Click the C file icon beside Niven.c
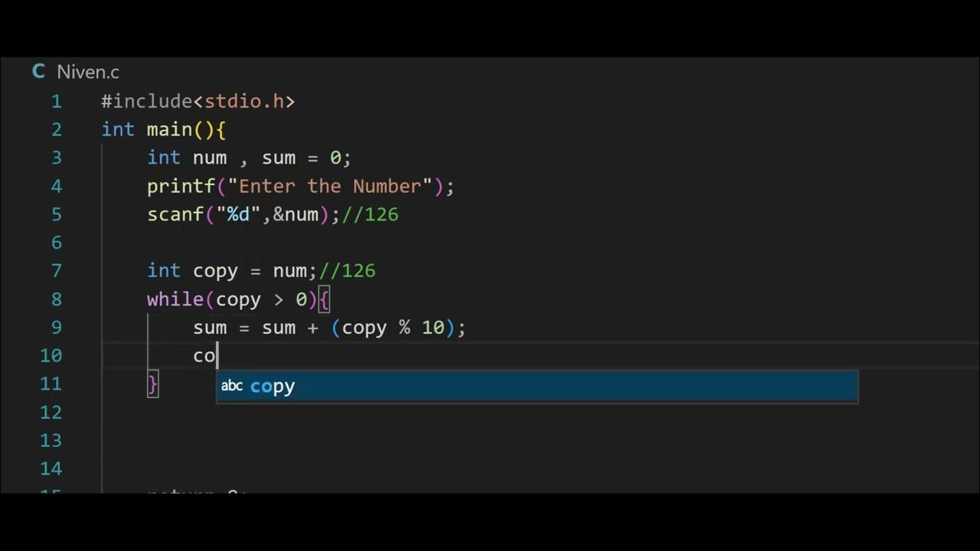 coord(38,72)
